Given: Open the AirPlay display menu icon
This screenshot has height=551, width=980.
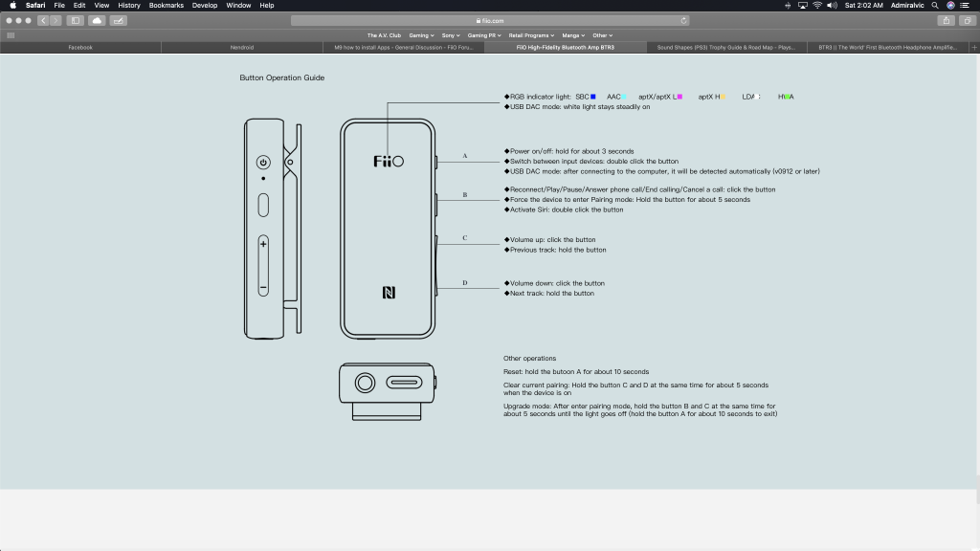Looking at the screenshot, I should 803,5.
